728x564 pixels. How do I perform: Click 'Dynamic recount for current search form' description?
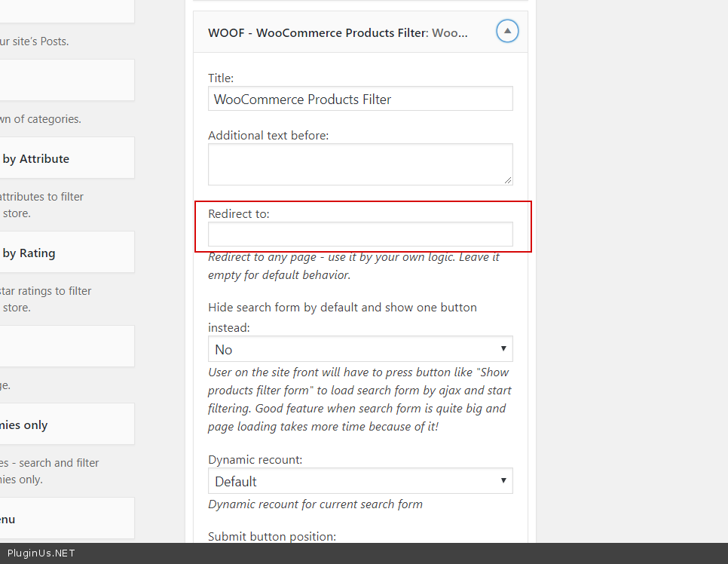(x=315, y=504)
